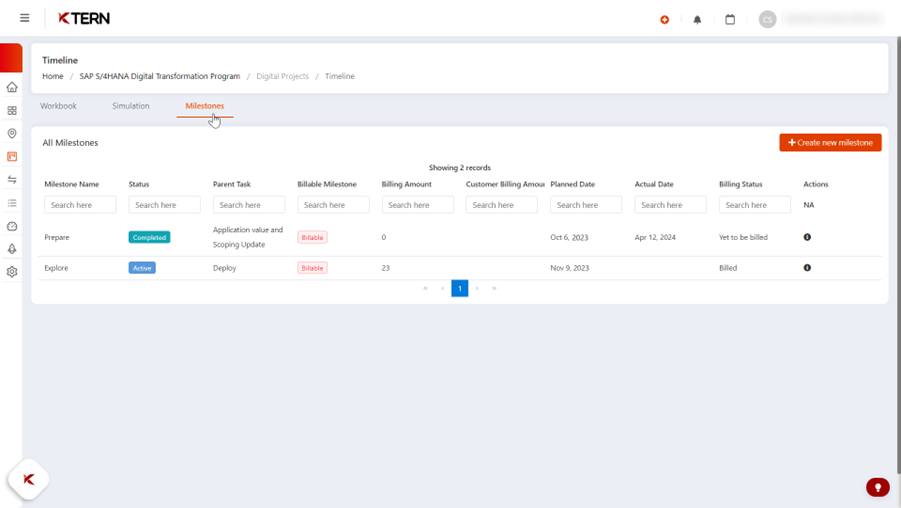Click the info action for Explore milestone
The width and height of the screenshot is (901, 508).
tap(807, 268)
